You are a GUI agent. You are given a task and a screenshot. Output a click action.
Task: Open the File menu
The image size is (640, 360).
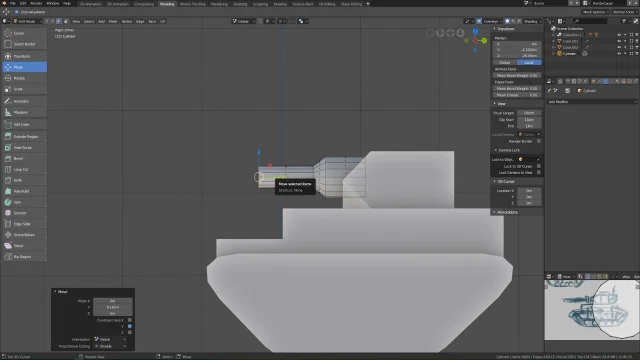pyautogui.click(x=13, y=3)
